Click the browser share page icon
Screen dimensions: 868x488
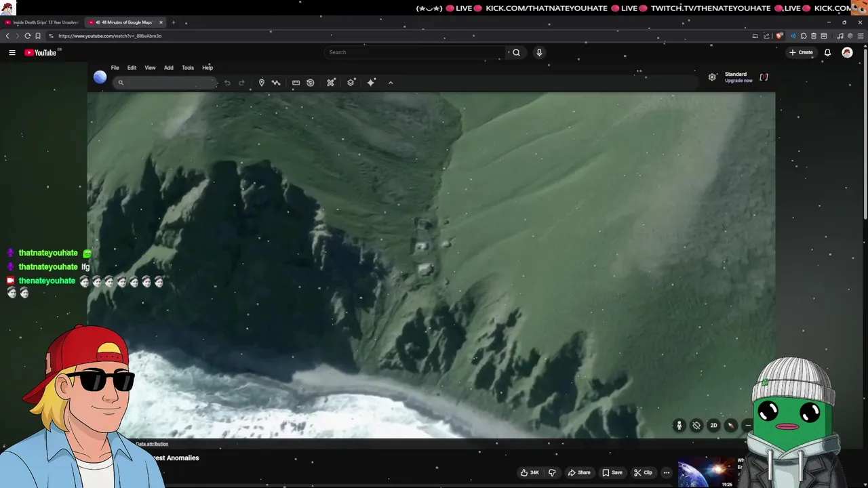[x=767, y=36]
